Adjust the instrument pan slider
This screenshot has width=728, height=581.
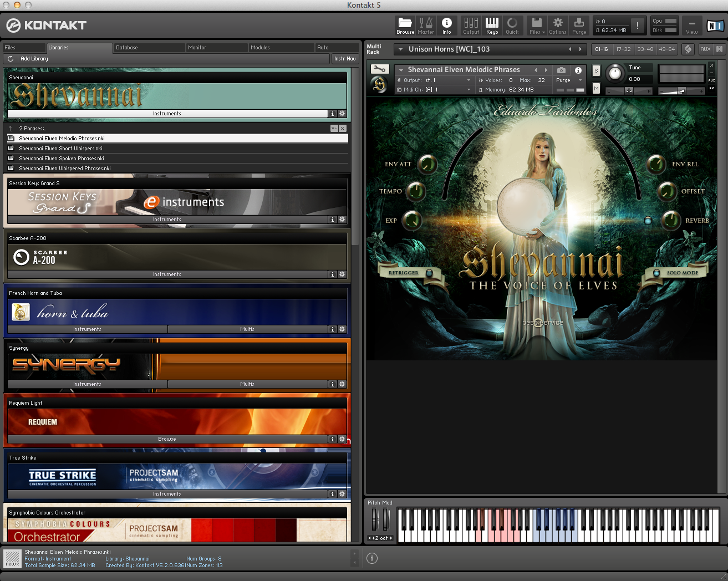[629, 91]
